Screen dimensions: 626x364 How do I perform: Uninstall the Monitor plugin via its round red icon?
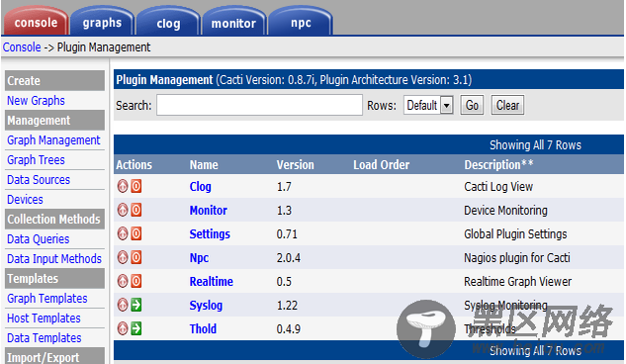pyautogui.click(x=123, y=210)
